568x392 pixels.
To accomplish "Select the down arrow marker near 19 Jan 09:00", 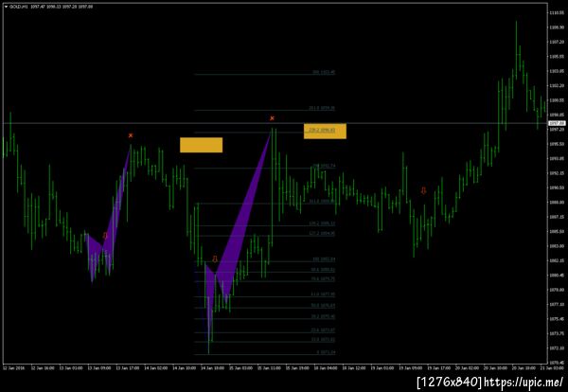I will [x=423, y=190].
